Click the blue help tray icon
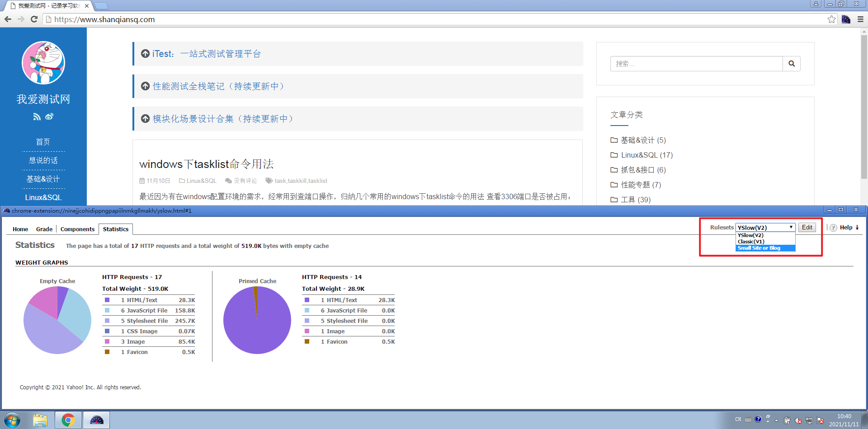 coord(758,419)
